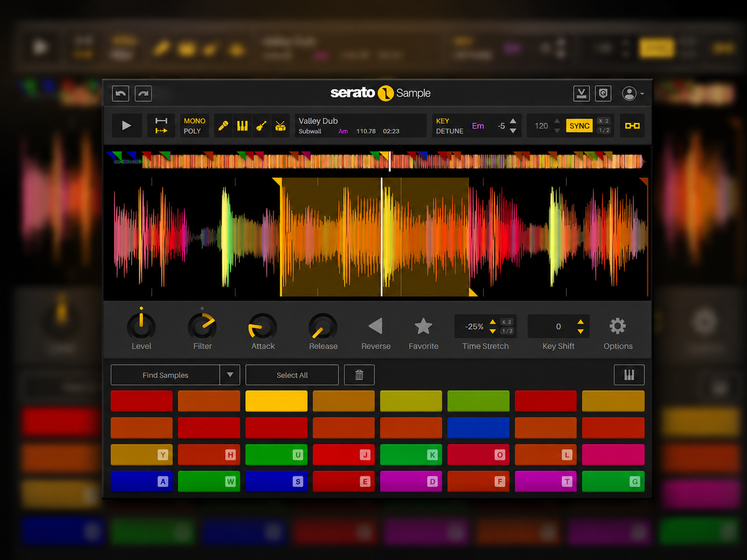Click the Select All button
747x560 pixels.
(292, 375)
